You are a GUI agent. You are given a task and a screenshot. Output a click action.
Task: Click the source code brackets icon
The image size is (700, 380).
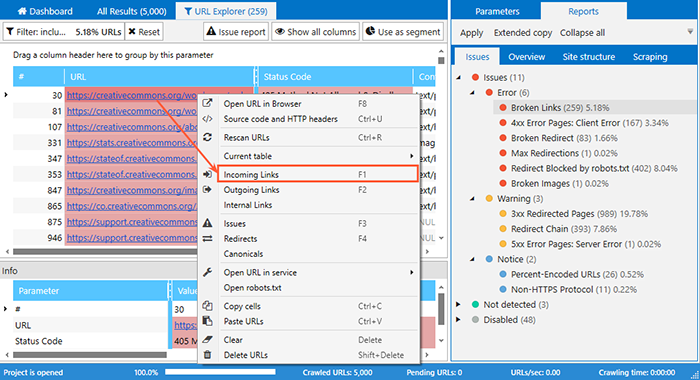[207, 119]
